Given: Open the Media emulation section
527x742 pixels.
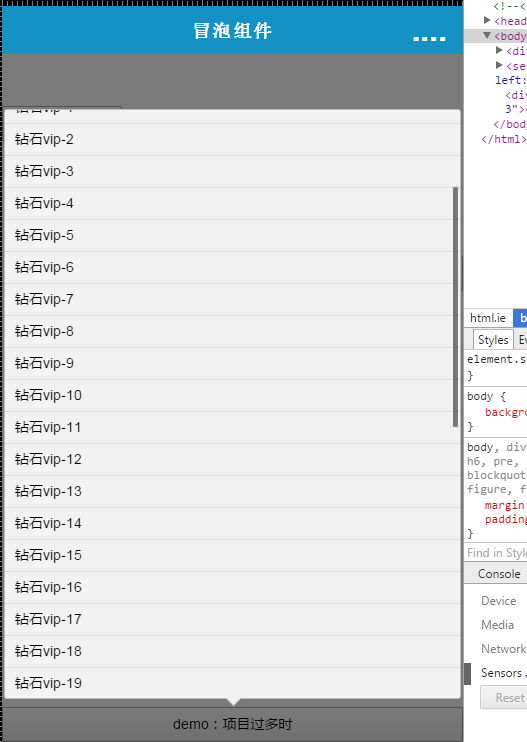Looking at the screenshot, I should (x=497, y=625).
